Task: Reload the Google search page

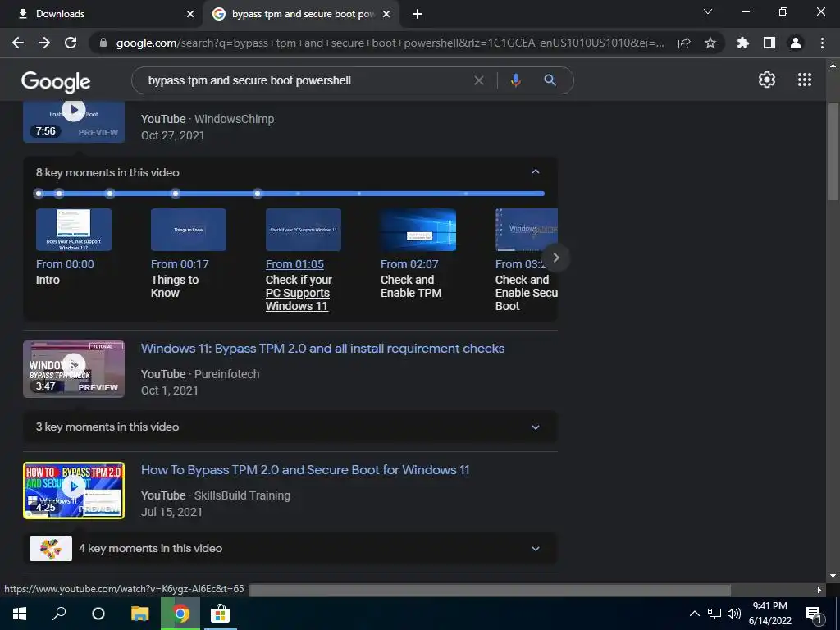Action: pos(71,43)
